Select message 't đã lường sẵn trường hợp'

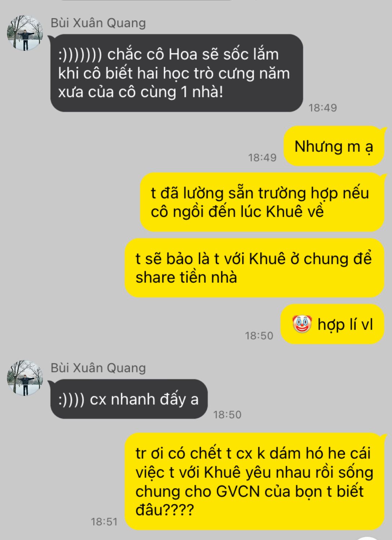pyautogui.click(x=262, y=202)
